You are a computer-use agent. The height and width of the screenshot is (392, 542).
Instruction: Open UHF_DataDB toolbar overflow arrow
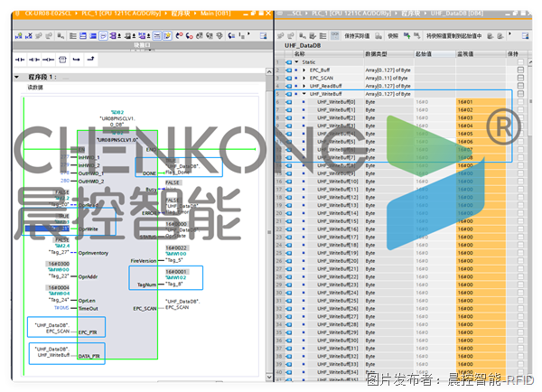click(x=509, y=34)
